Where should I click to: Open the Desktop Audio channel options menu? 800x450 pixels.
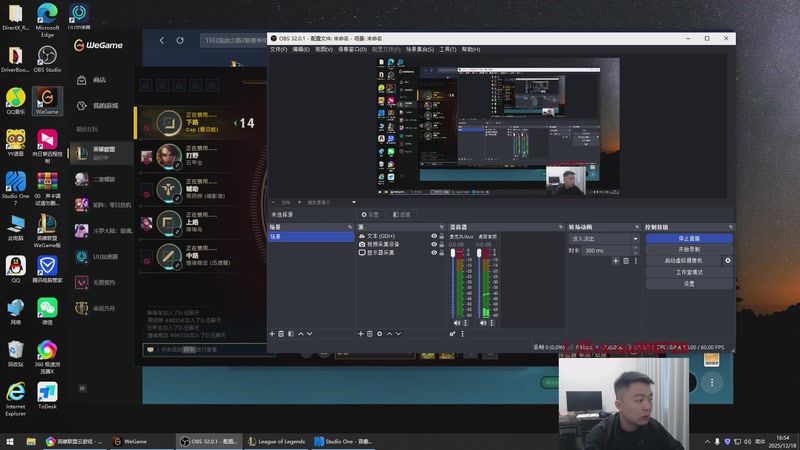(492, 323)
